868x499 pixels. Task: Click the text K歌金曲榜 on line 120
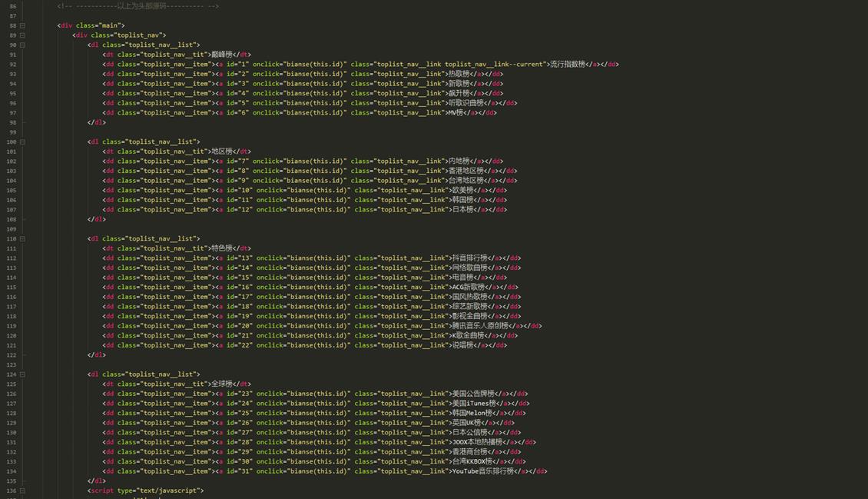[x=469, y=336]
